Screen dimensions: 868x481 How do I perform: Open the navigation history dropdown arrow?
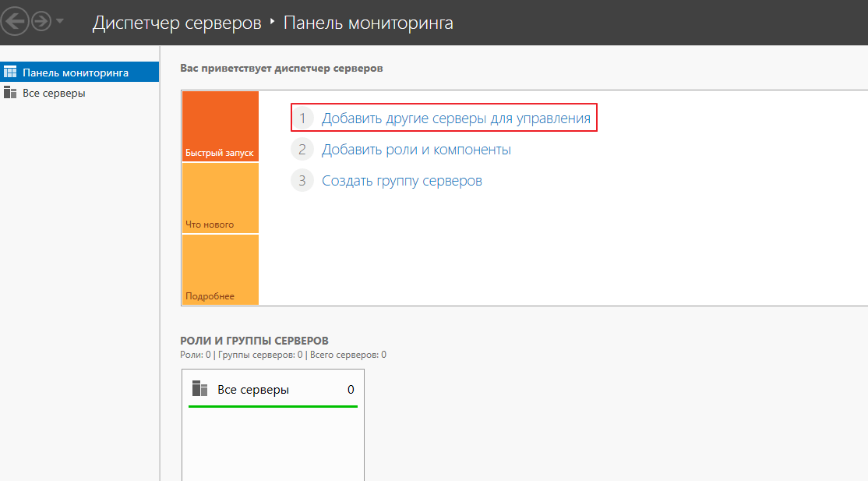tap(60, 23)
